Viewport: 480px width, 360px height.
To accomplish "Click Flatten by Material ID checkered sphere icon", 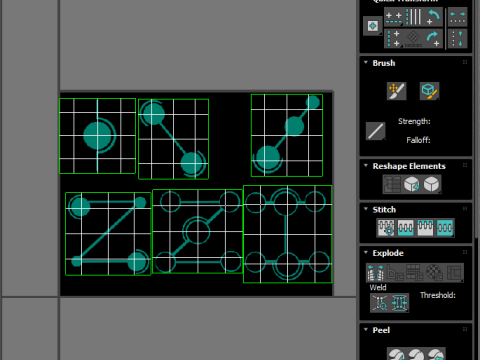I will coord(434,273).
